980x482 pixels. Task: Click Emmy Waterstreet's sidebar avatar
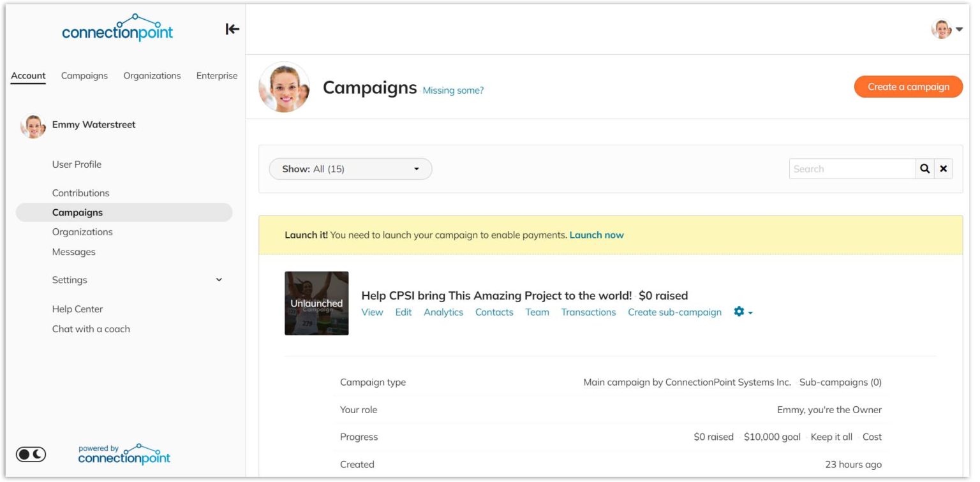tap(33, 126)
